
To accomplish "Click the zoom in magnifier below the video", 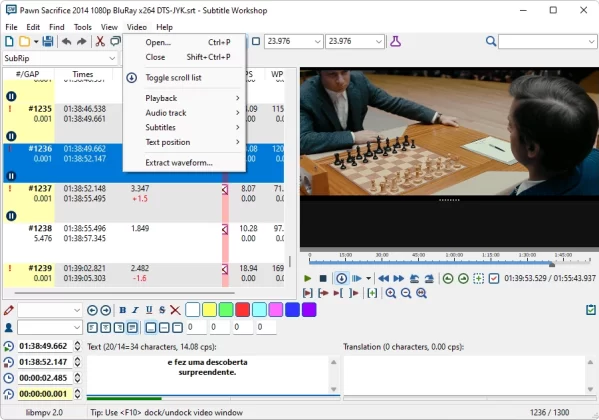I will coord(390,293).
